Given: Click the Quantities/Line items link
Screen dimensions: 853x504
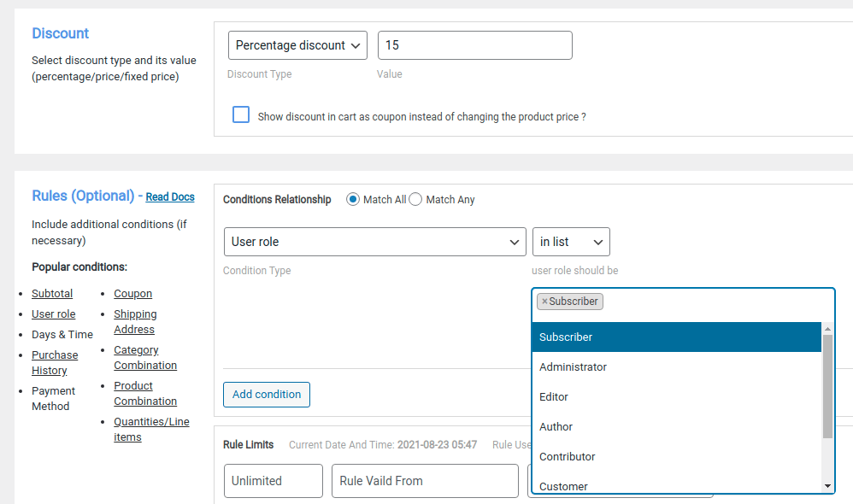Looking at the screenshot, I should point(151,430).
